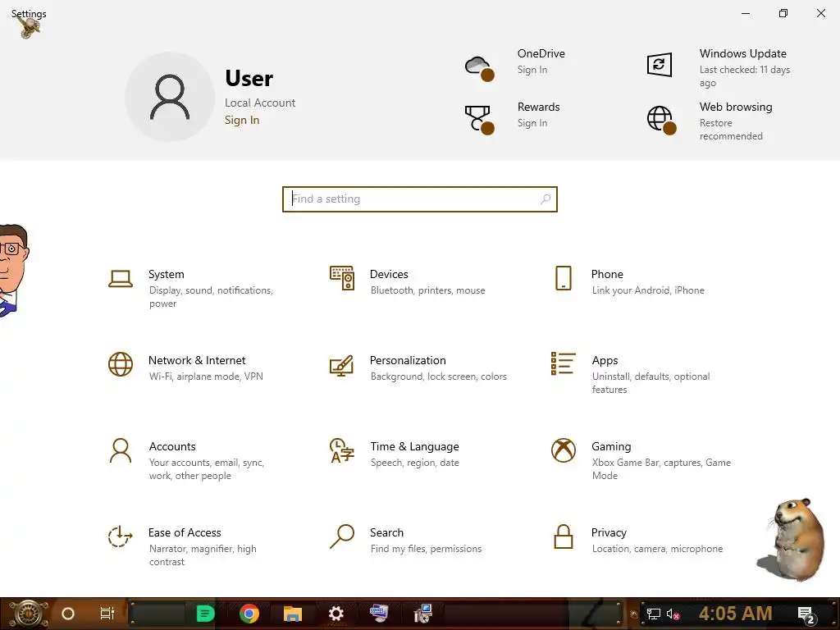Open the Personalization monitor and pen icon
Image resolution: width=840 pixels, height=630 pixels.
[342, 365]
